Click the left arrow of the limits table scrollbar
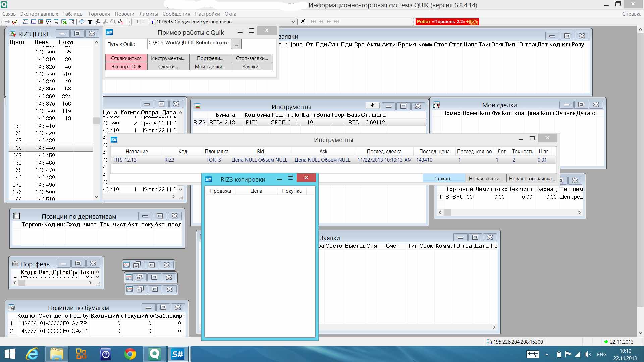 point(440,212)
